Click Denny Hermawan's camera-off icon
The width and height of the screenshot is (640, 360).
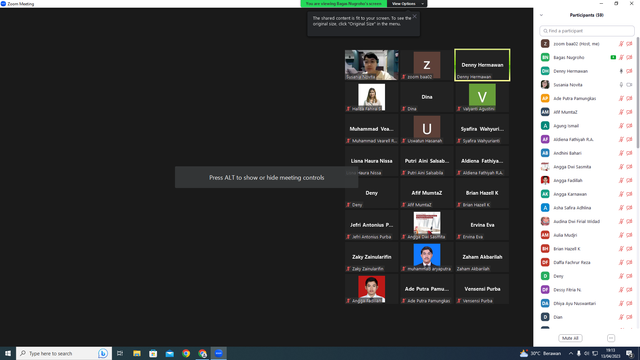coord(629,71)
